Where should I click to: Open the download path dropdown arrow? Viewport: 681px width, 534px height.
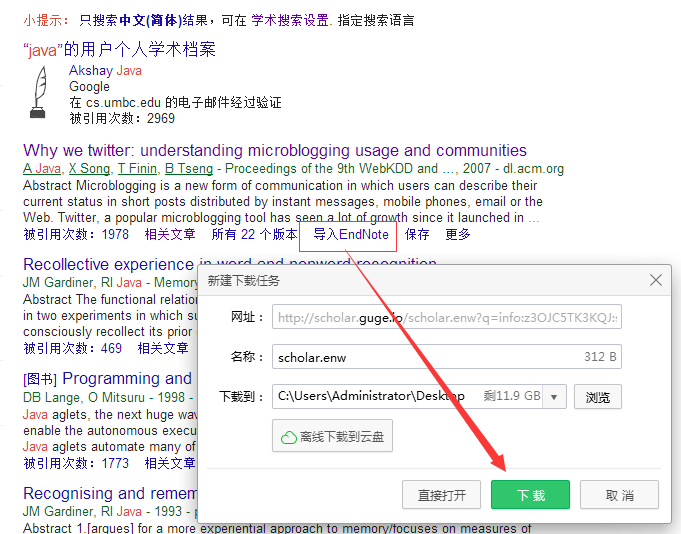coord(554,397)
